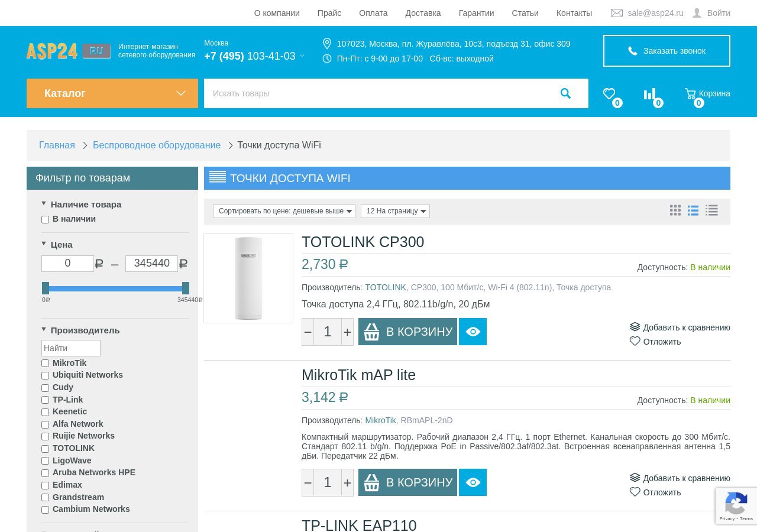Click the 'Заказать звонок' button

tap(667, 51)
